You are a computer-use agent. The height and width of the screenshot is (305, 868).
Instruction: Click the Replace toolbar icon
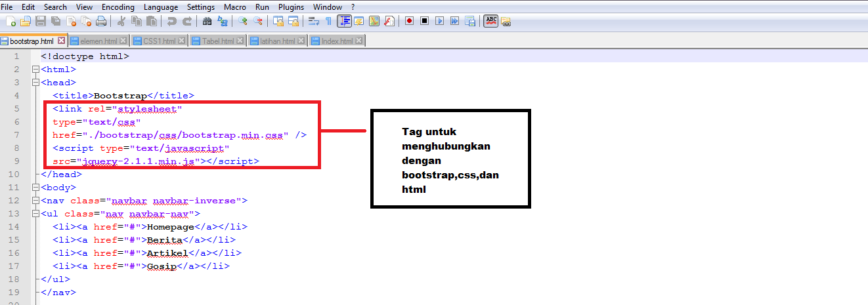coord(223,21)
